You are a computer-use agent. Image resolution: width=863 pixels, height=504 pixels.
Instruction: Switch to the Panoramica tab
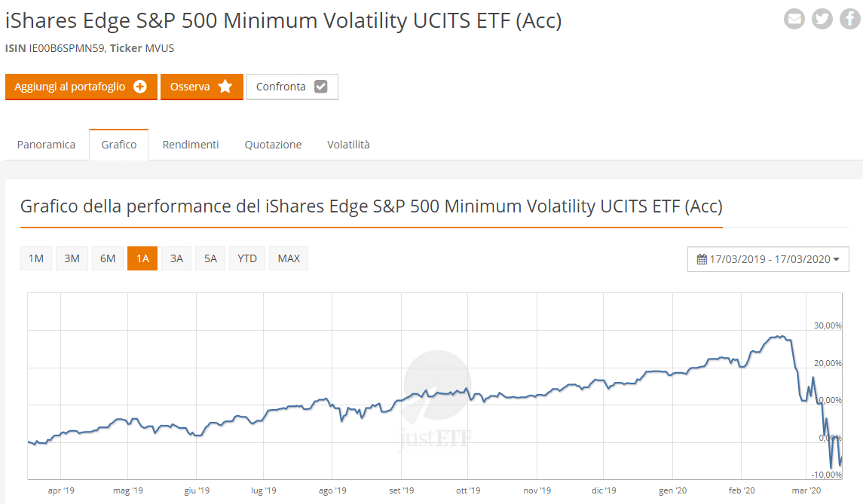coord(46,145)
